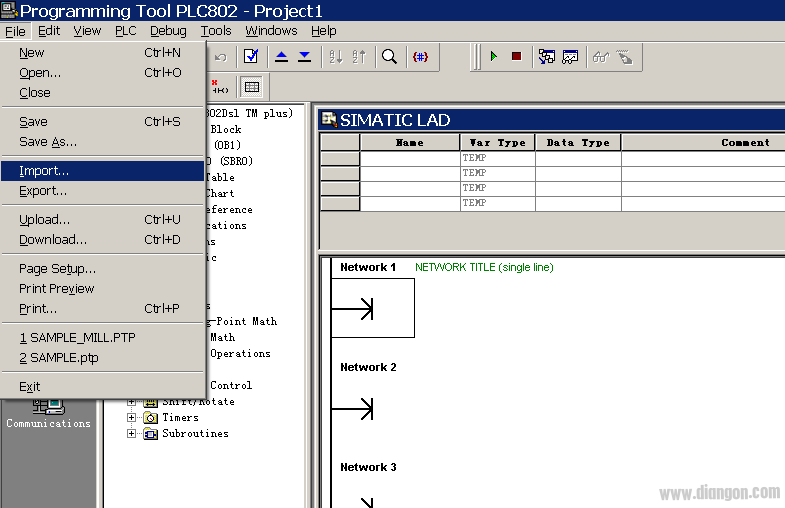Open the Windows menu
This screenshot has width=785, height=508.
[271, 31]
